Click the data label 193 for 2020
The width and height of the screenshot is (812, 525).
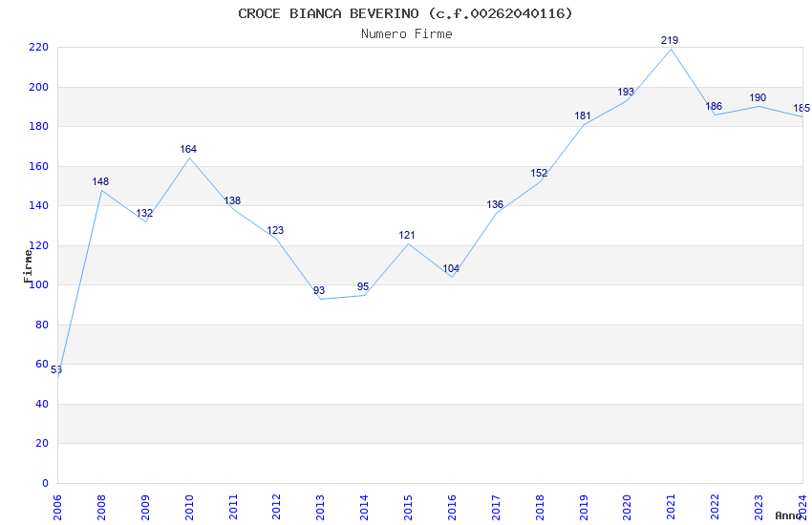[626, 92]
